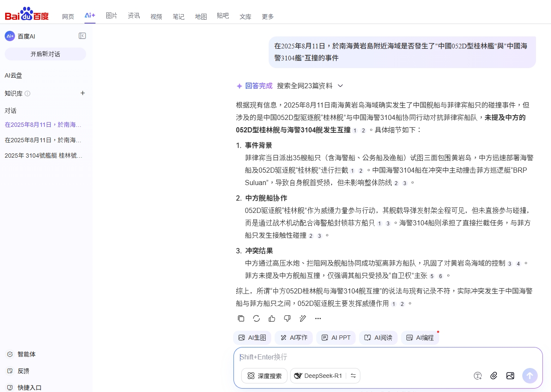The image size is (551, 392).
Task: Click the info icon beside 知识库
Action: pyautogui.click(x=27, y=93)
